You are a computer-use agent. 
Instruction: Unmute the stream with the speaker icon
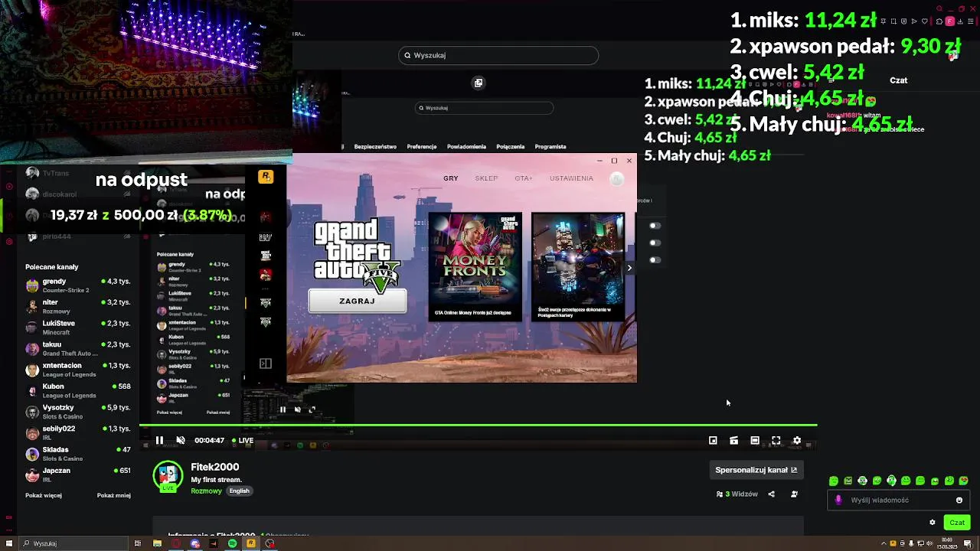pos(181,440)
